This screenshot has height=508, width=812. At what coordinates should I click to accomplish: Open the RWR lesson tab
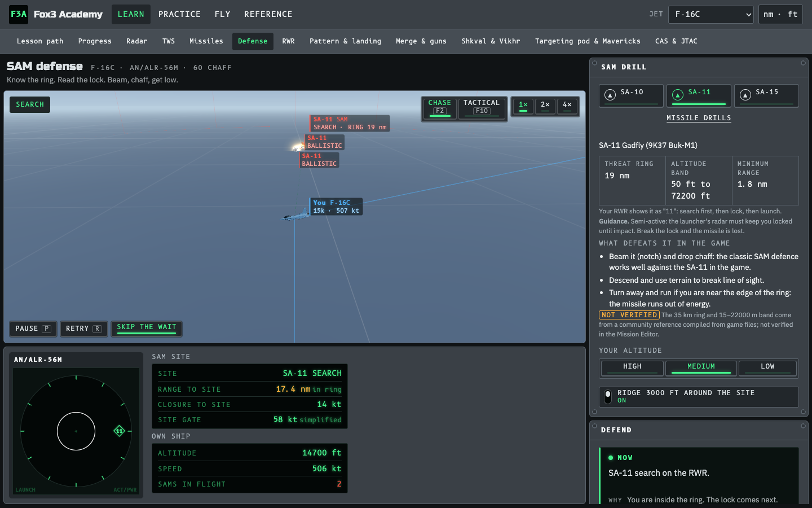click(x=288, y=41)
